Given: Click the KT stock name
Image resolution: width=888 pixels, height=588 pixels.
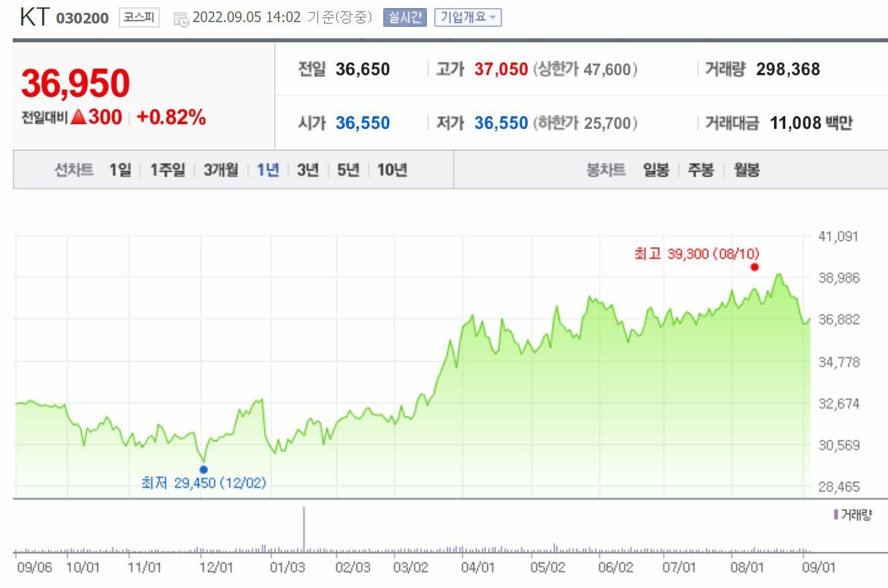Looking at the screenshot, I should click(x=34, y=17).
